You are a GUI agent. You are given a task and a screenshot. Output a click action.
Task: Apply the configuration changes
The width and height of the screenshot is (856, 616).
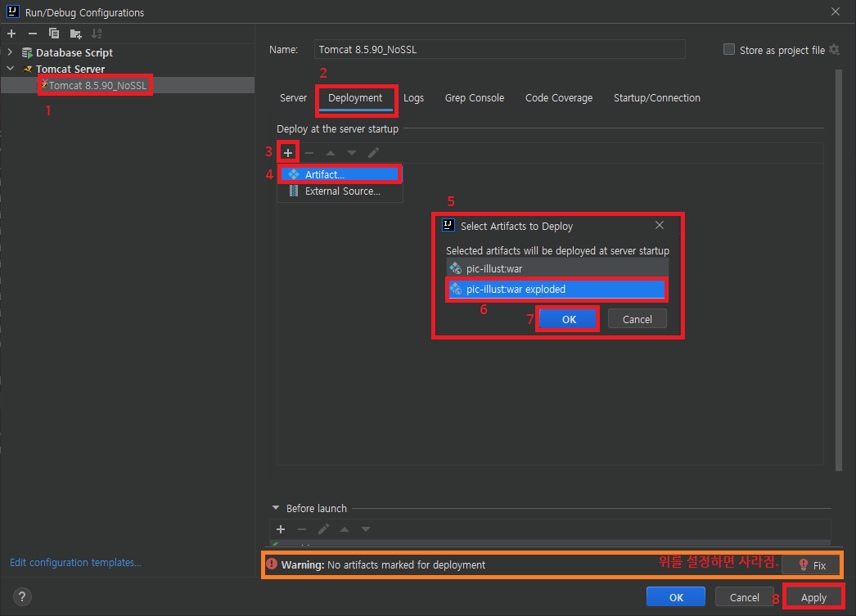click(813, 597)
